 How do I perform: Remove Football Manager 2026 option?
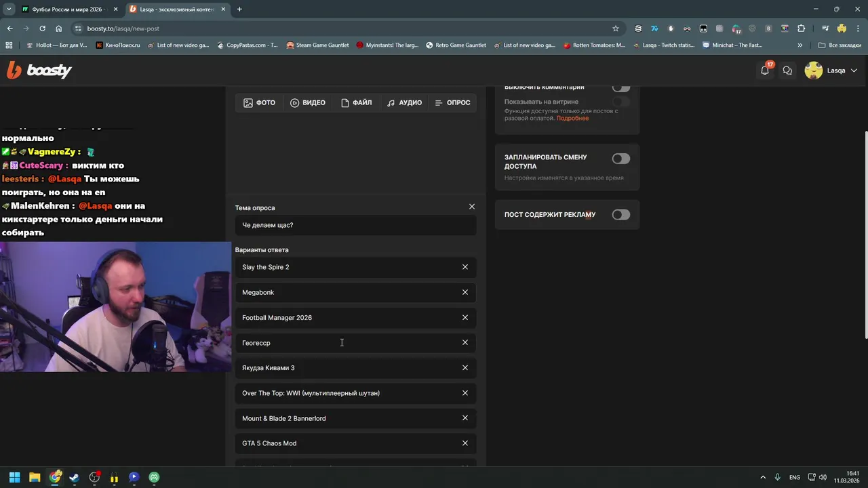465,317
